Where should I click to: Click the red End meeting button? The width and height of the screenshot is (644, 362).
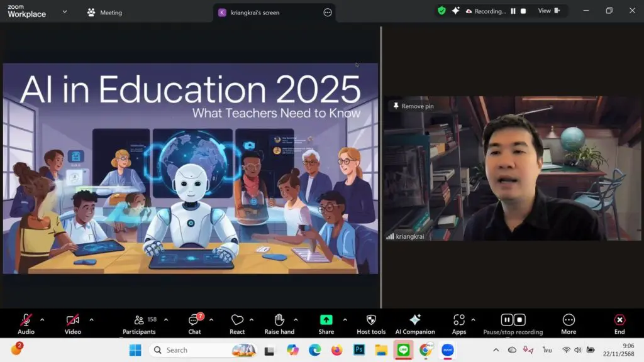pos(619,321)
